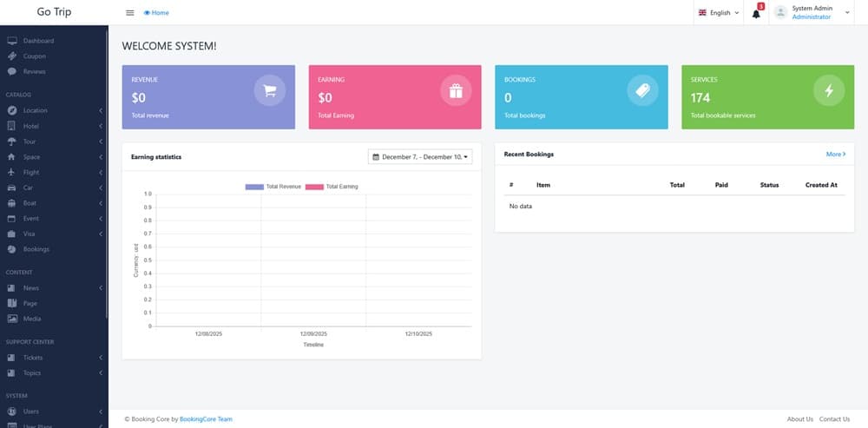Toggle the hamburger sidebar menu icon

(130, 13)
